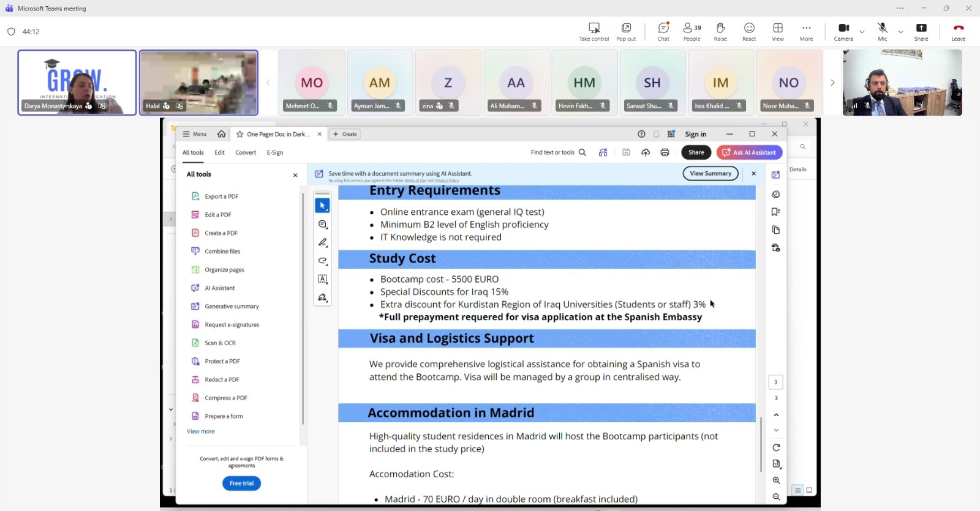Select Darya Monastyrskaya's video thumbnail
The image size is (980, 511).
77,82
